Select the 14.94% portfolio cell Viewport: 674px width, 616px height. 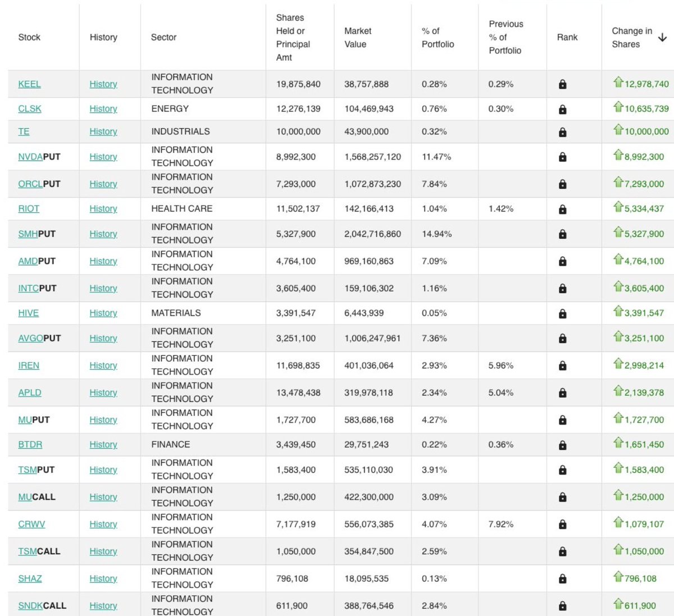436,234
